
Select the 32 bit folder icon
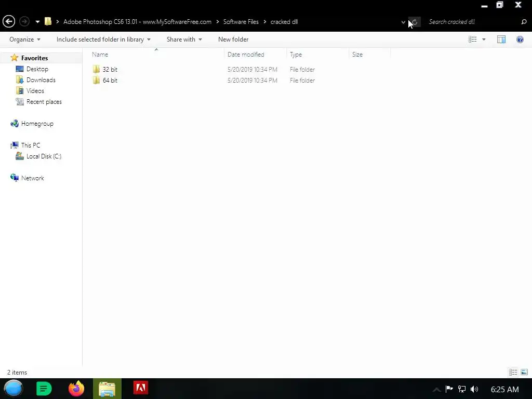(x=96, y=69)
